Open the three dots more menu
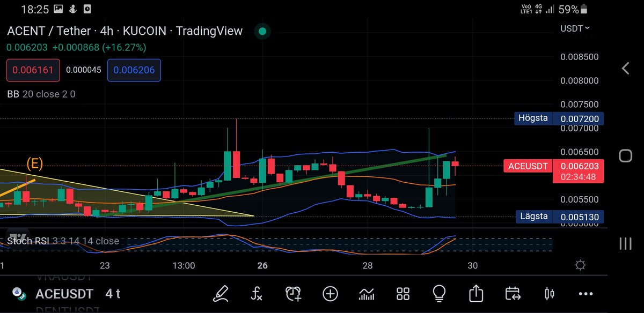Image resolution: width=644 pixels, height=313 pixels. [586, 294]
